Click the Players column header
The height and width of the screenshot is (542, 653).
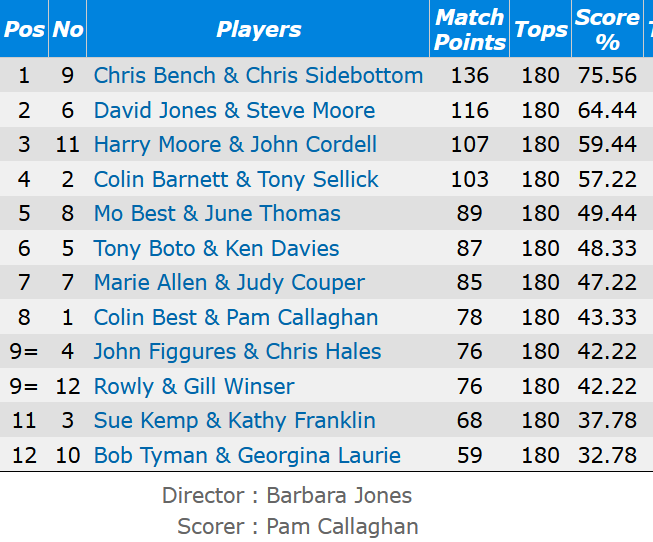click(258, 29)
